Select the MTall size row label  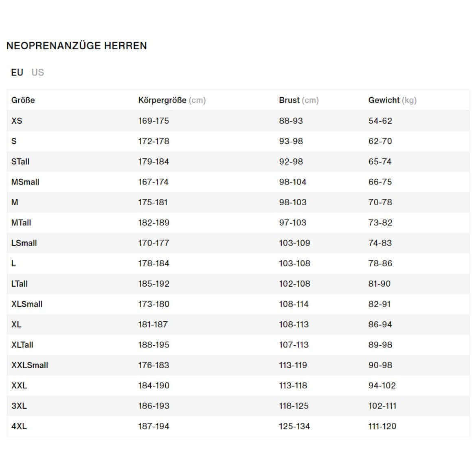click(21, 223)
